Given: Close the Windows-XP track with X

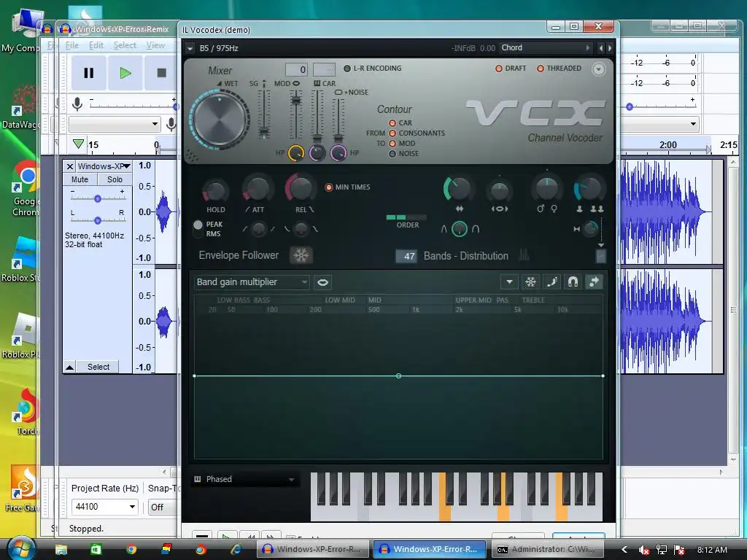Looking at the screenshot, I should coord(69,166).
